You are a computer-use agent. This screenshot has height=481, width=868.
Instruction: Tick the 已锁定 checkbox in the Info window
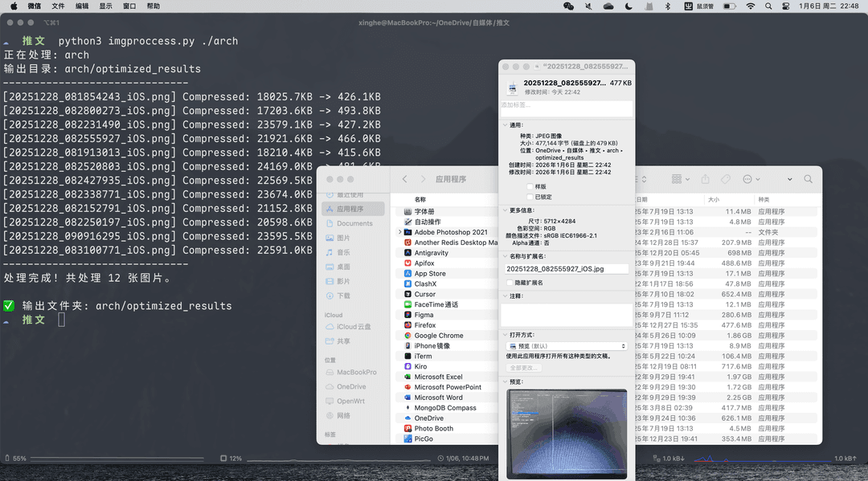pos(530,197)
